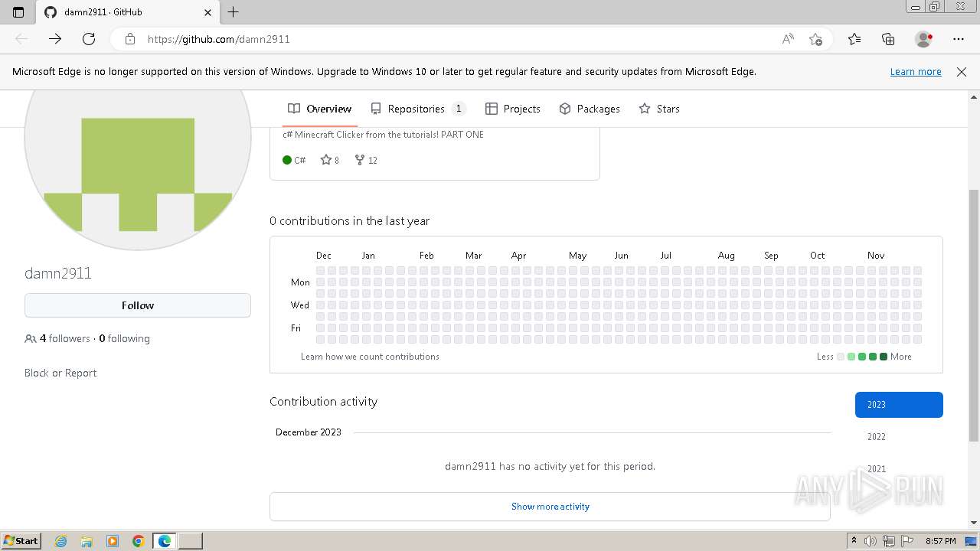The image size is (980, 551).
Task: Open the Packages tab
Action: click(x=590, y=109)
